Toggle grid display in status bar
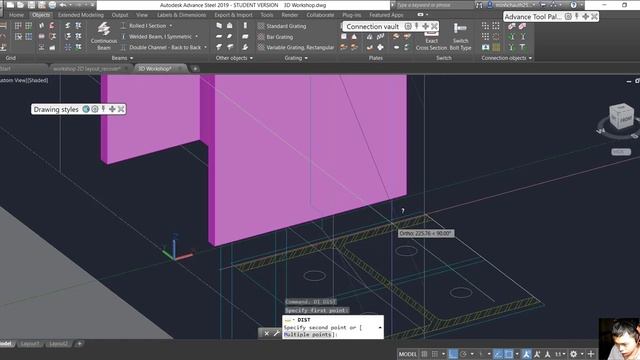640x360 pixels. click(x=424, y=354)
